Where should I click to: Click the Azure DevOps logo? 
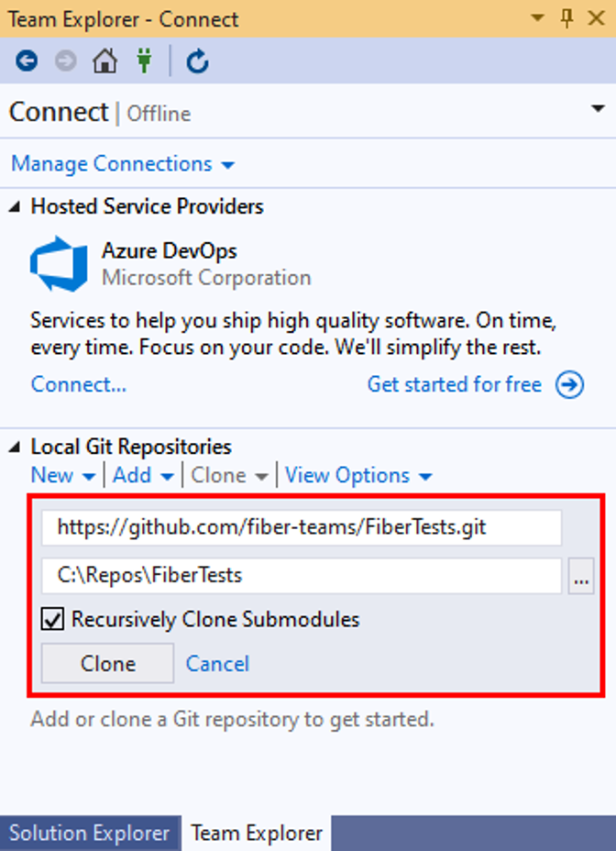(x=59, y=264)
